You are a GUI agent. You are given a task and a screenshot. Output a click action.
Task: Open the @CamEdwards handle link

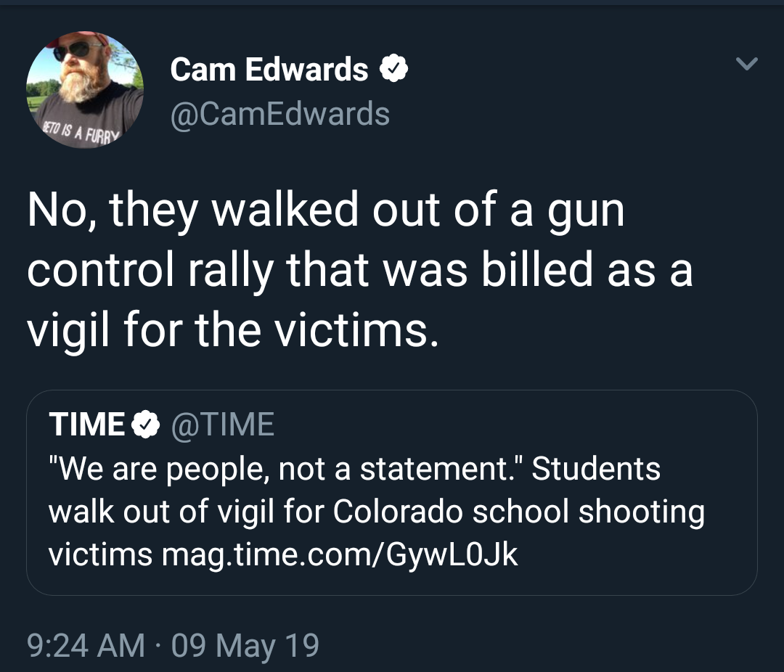(279, 114)
